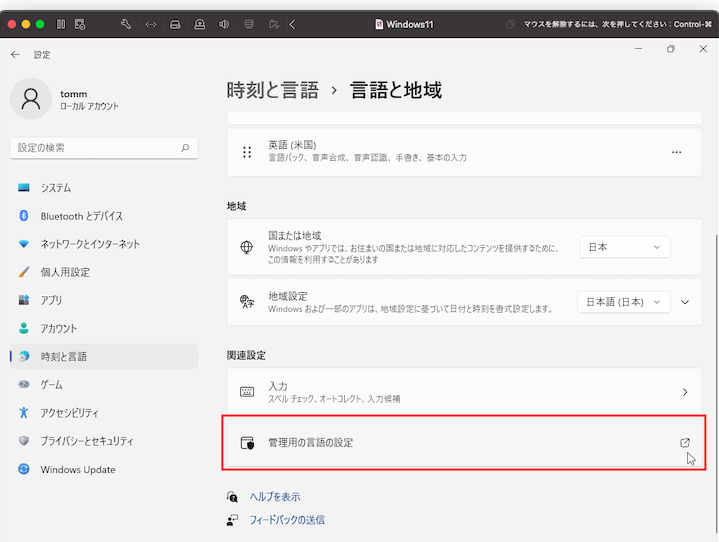Image resolution: width=719 pixels, height=542 pixels.
Task: Click the macOS green fullscreen button
Action: click(40, 24)
